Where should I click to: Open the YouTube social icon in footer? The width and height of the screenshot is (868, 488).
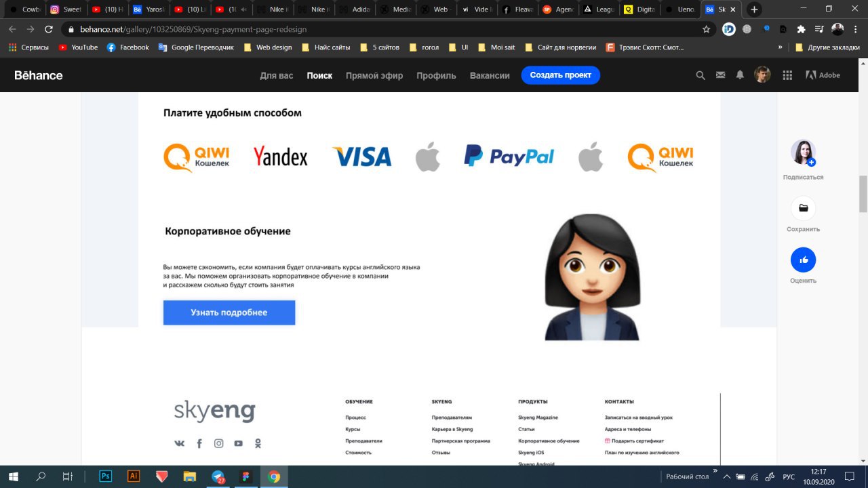coord(238,443)
